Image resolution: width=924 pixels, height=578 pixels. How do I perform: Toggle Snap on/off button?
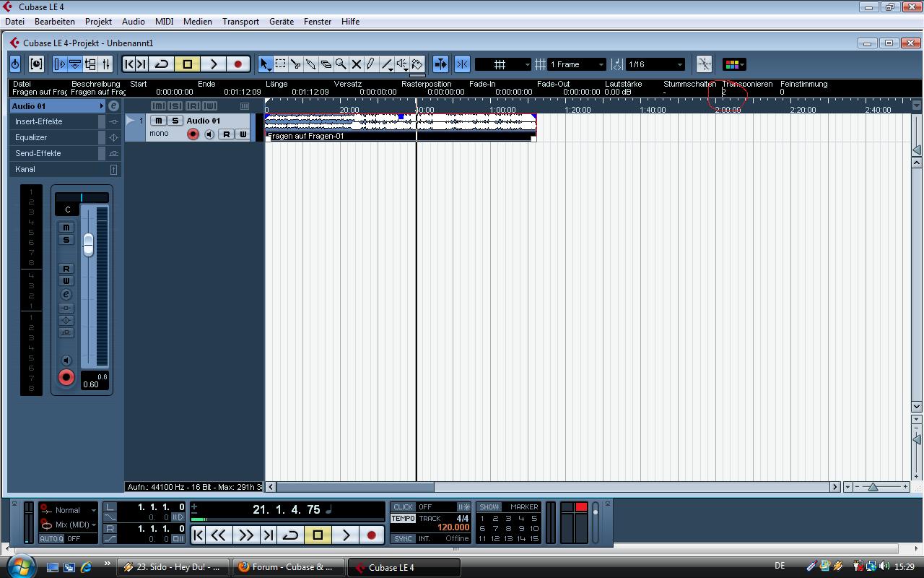(463, 64)
